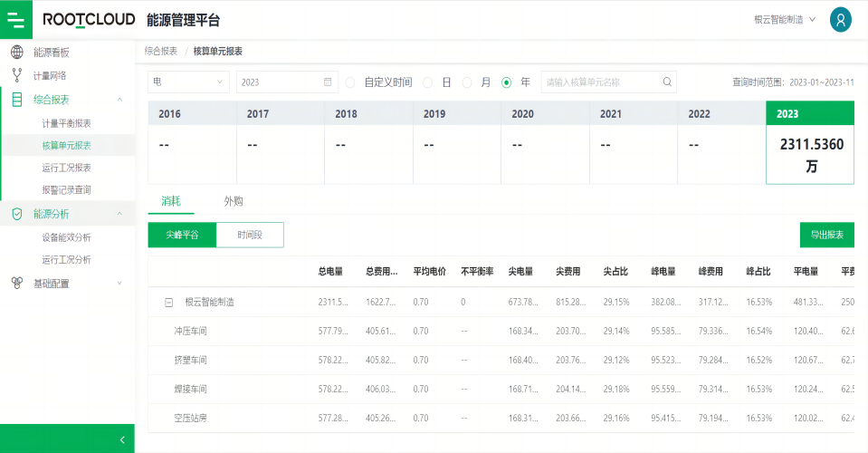Open 运行工况报表 in the sidebar
The height and width of the screenshot is (453, 868).
[66, 168]
